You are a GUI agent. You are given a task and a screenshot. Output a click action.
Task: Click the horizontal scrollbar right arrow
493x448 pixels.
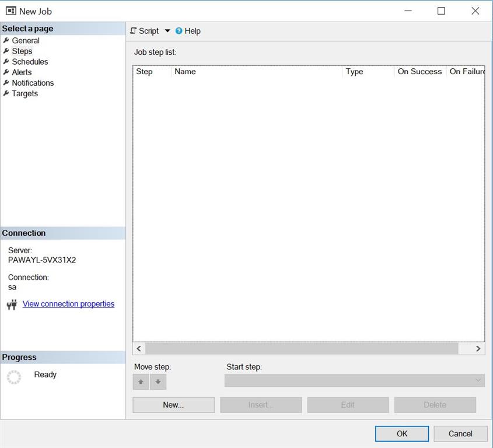[x=478, y=349]
